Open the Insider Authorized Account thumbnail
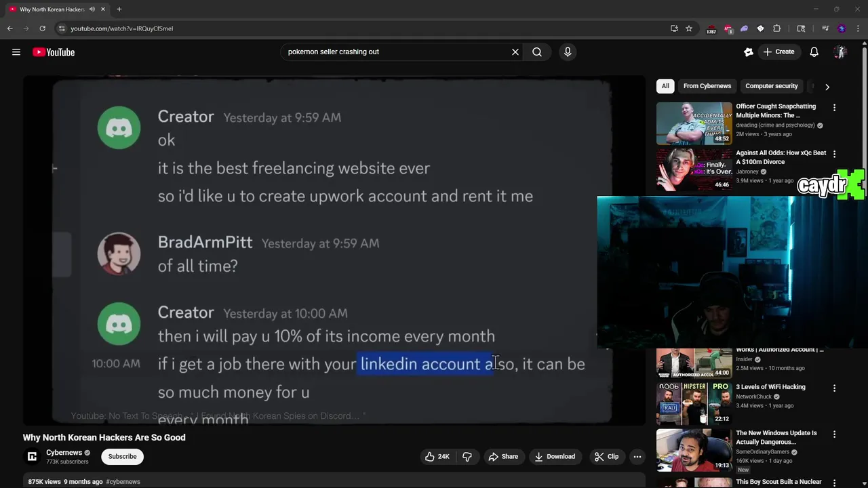The image size is (868, 488). 694,363
